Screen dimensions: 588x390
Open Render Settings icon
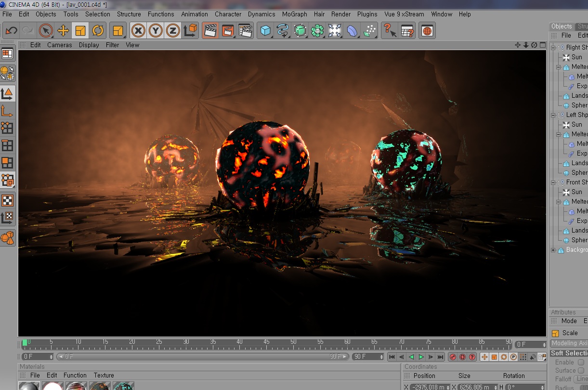point(245,31)
